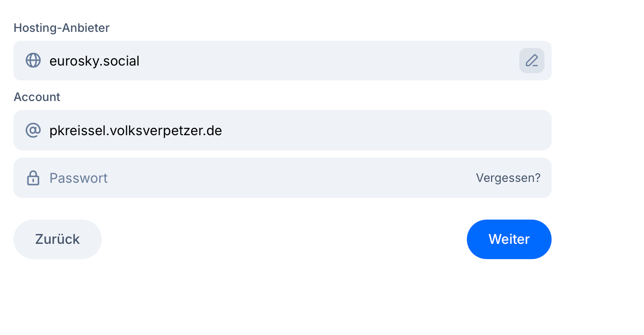The width and height of the screenshot is (644, 335).
Task: Click the pencil edit icon for hosting provider
Action: pyautogui.click(x=532, y=61)
